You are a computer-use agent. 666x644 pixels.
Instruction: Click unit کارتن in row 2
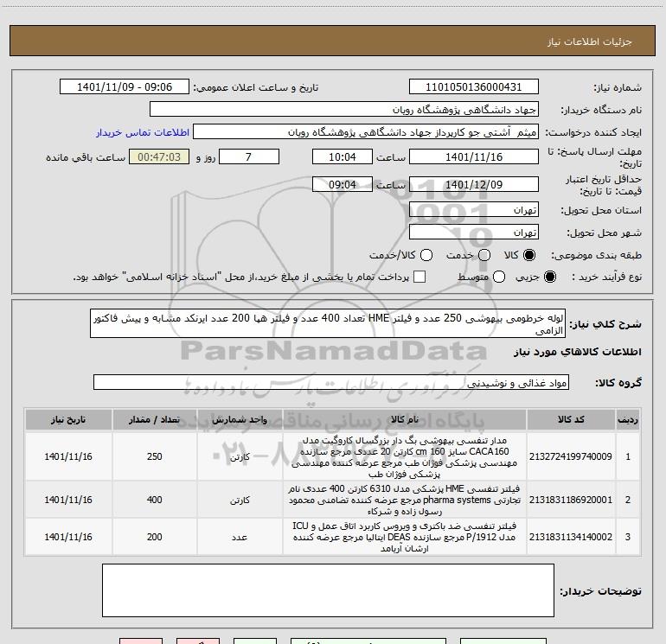coord(240,501)
